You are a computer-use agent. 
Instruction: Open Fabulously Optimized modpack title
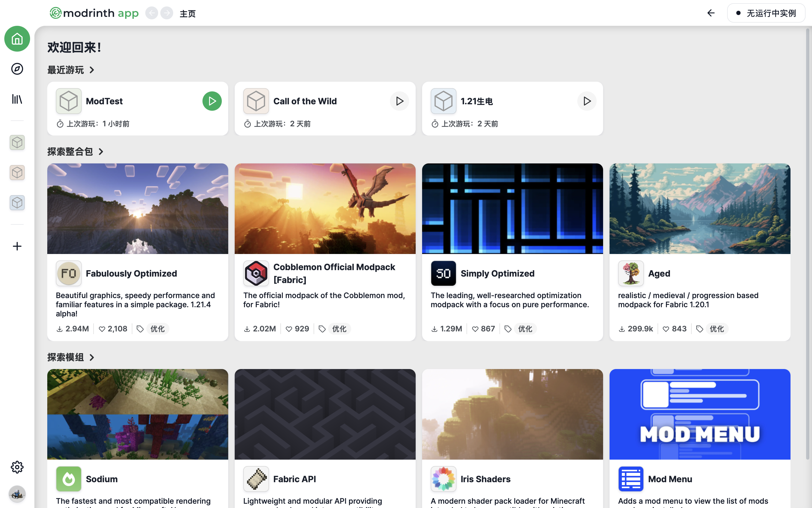(132, 274)
